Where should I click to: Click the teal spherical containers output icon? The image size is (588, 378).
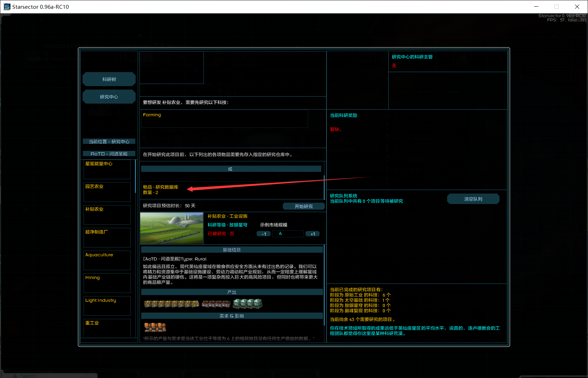[248, 303]
